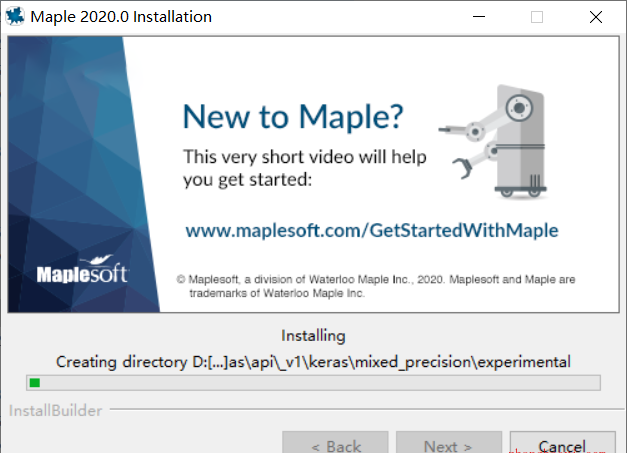Click the disabled Back button
The image size is (627, 453).
(x=335, y=443)
